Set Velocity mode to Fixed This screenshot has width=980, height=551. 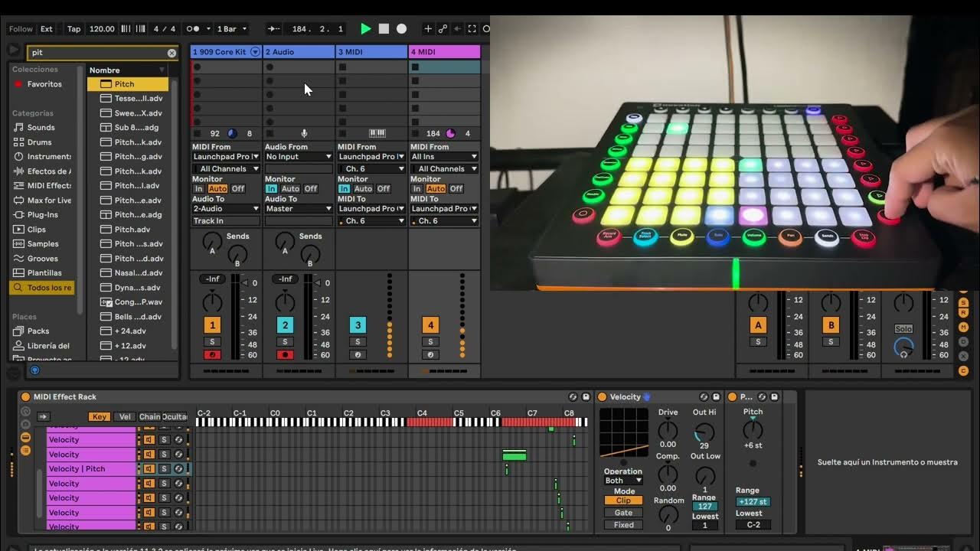[x=624, y=525]
